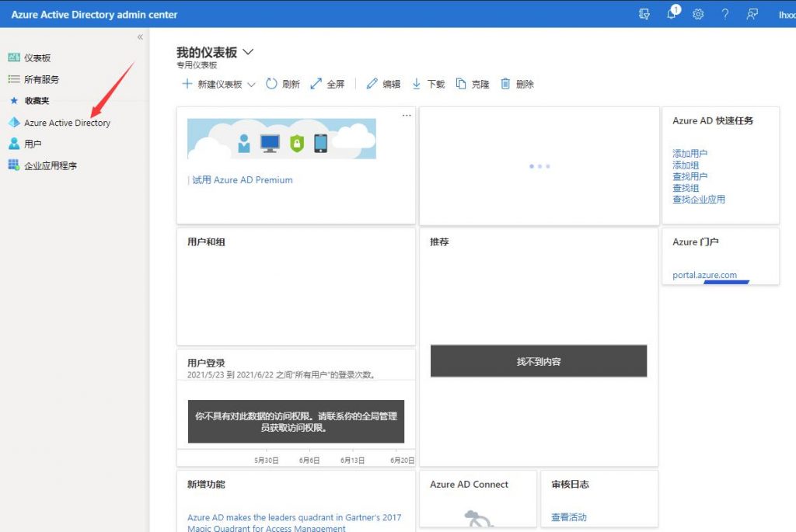Click the 企业应用程序 grid icon in sidebar
Viewport: 796px width, 532px height.
tap(14, 165)
